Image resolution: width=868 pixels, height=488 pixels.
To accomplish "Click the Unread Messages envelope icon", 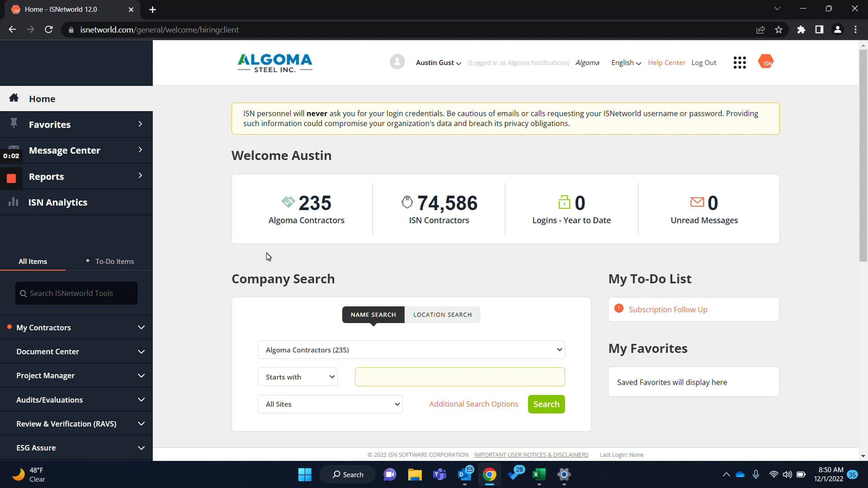I will click(x=697, y=202).
